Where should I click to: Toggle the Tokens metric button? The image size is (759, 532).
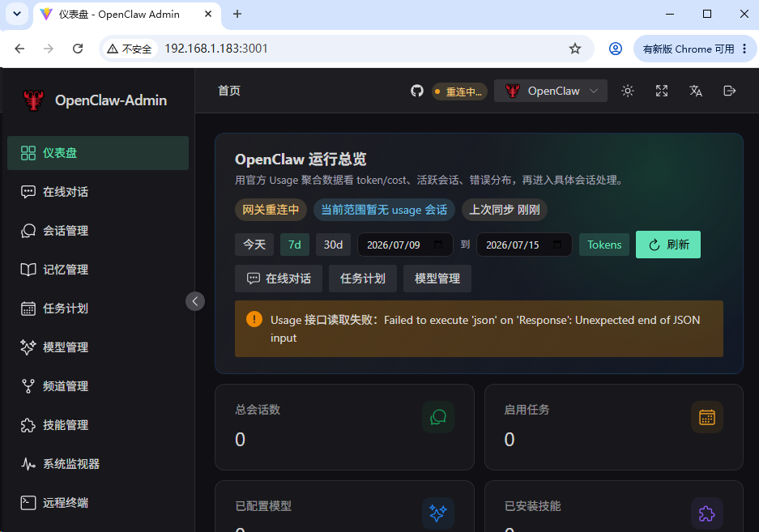(604, 245)
